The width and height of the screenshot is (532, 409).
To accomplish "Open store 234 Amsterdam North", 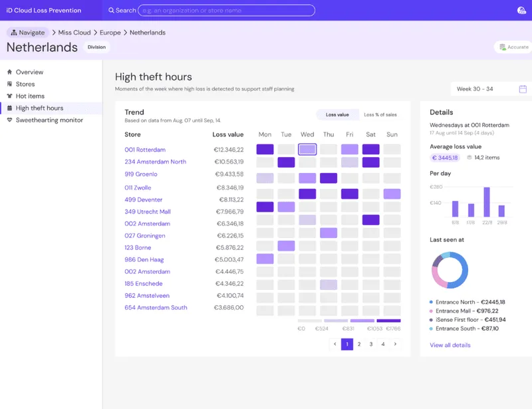I will click(x=155, y=162).
